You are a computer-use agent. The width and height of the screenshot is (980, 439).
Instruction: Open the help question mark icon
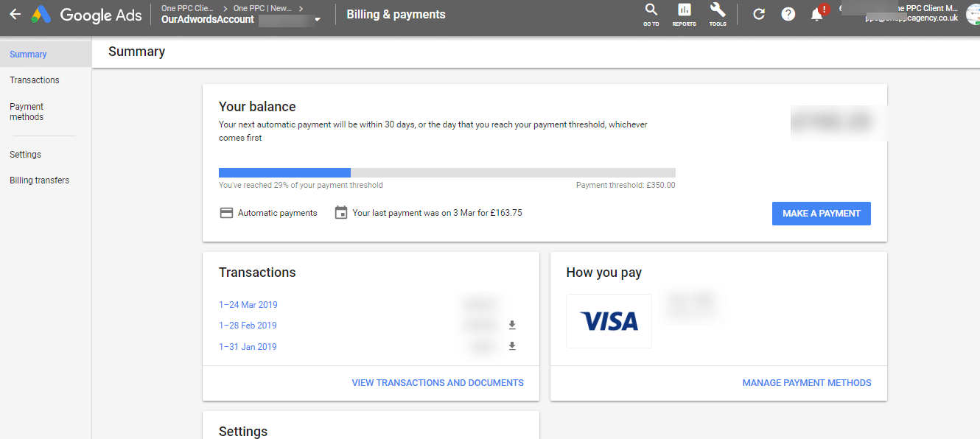788,14
